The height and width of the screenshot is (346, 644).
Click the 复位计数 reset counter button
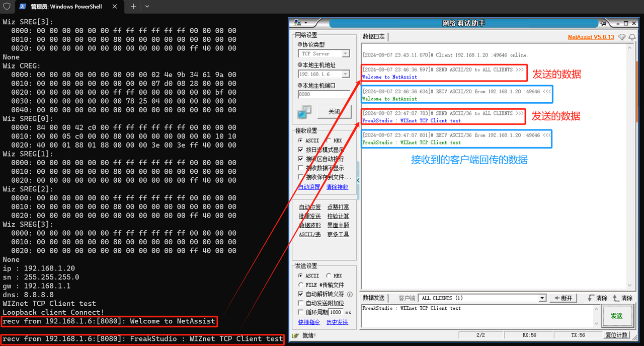click(x=616, y=335)
